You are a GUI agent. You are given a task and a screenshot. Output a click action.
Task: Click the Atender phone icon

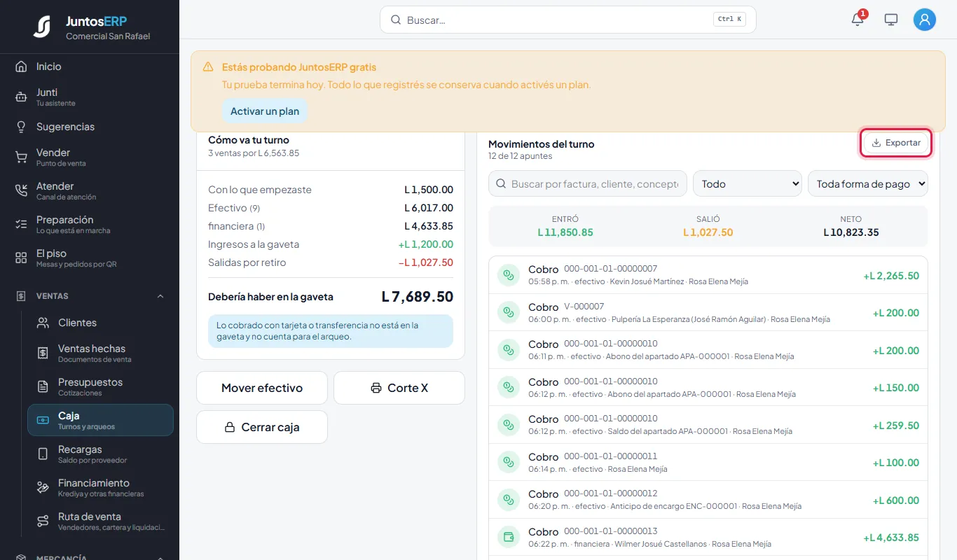(x=21, y=191)
